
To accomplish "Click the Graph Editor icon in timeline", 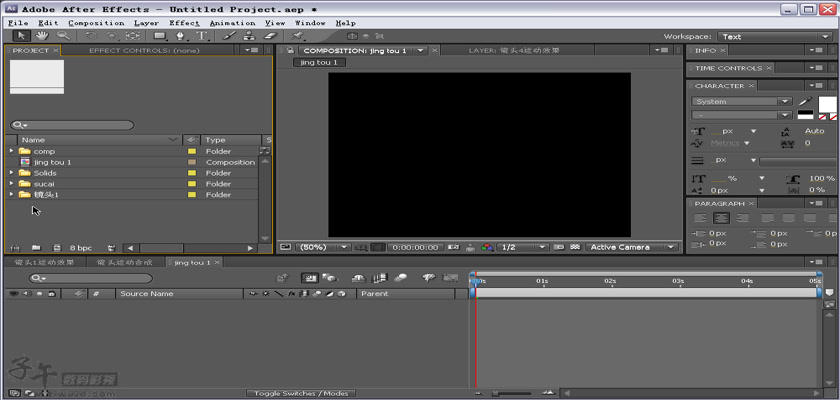I will tap(450, 278).
